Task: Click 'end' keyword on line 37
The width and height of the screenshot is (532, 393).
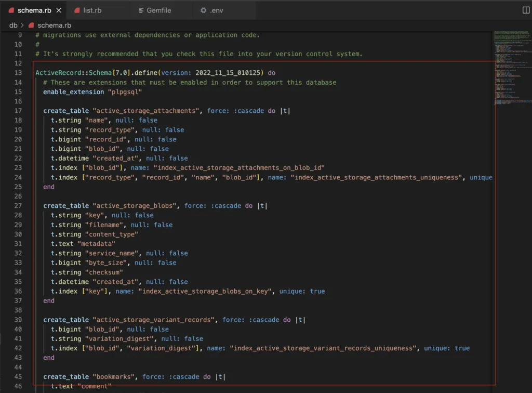Action: tap(49, 301)
